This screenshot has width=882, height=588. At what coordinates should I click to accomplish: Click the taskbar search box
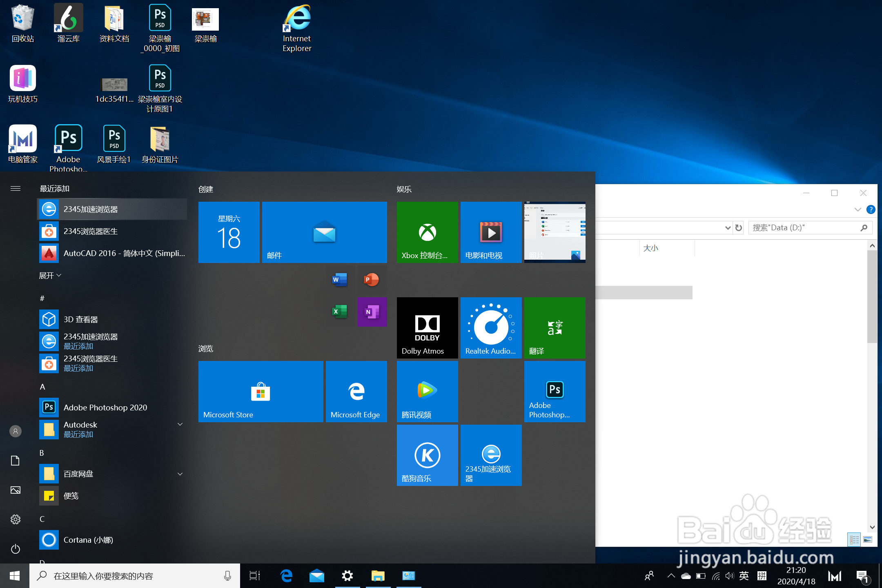(135, 576)
